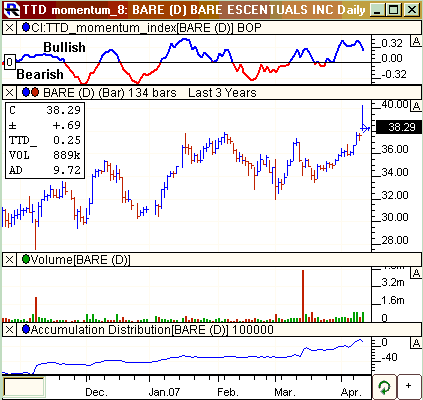Click the empty input box at bottom left
The height and width of the screenshot is (400, 423).
point(23,387)
